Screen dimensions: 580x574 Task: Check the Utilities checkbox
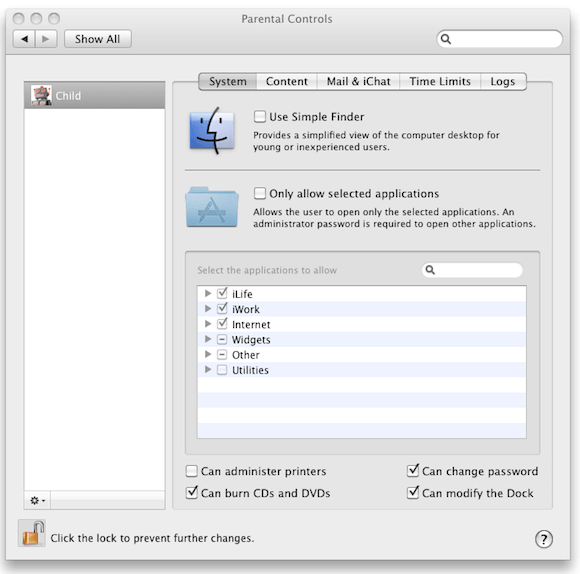coord(222,370)
